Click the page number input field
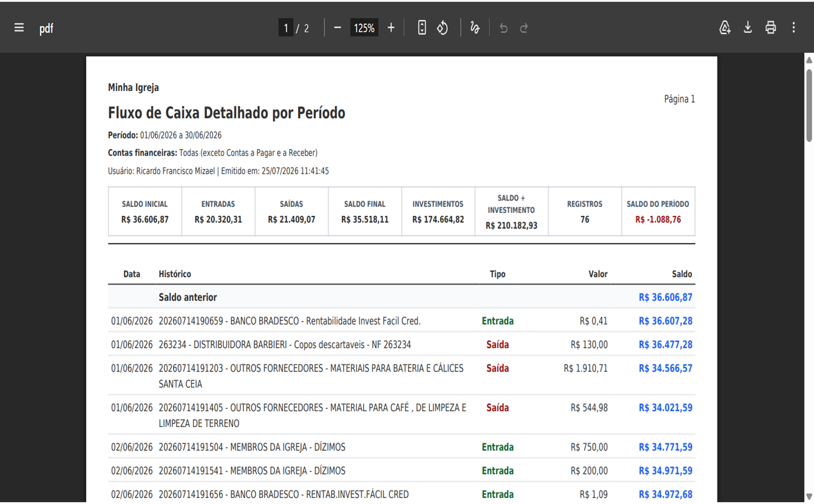The height and width of the screenshot is (504, 814). [x=286, y=28]
